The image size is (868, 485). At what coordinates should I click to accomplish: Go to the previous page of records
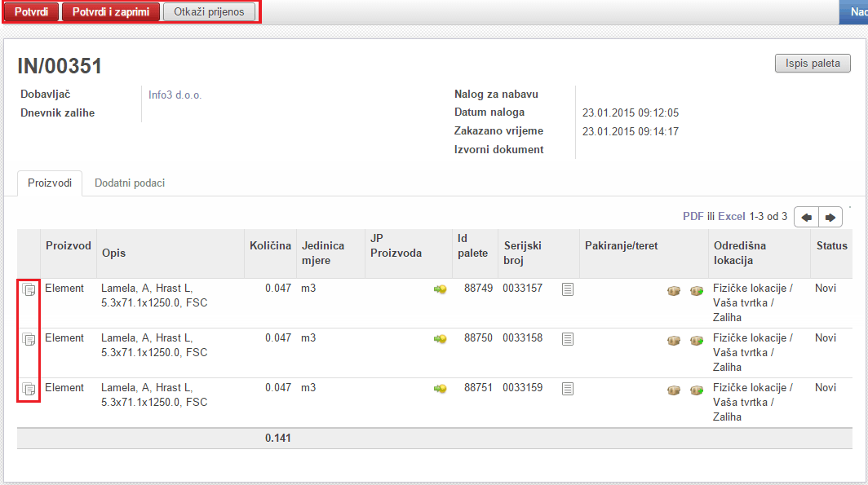pyautogui.click(x=807, y=218)
